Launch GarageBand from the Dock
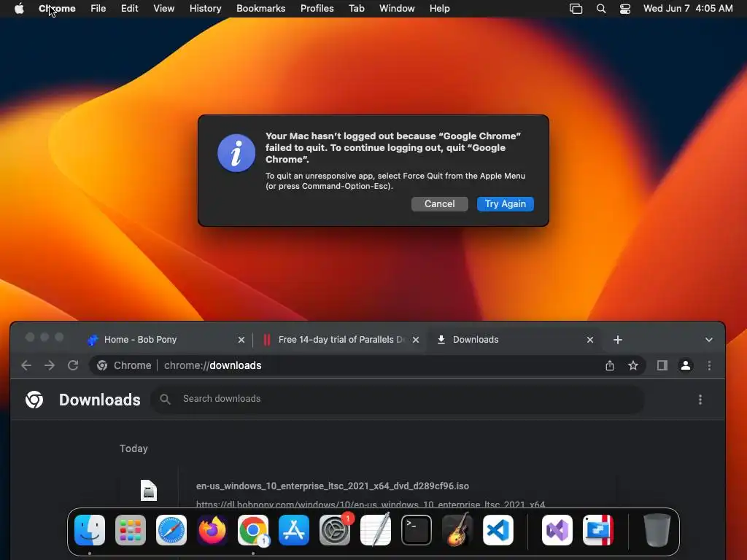This screenshot has height=560, width=747. click(x=457, y=530)
